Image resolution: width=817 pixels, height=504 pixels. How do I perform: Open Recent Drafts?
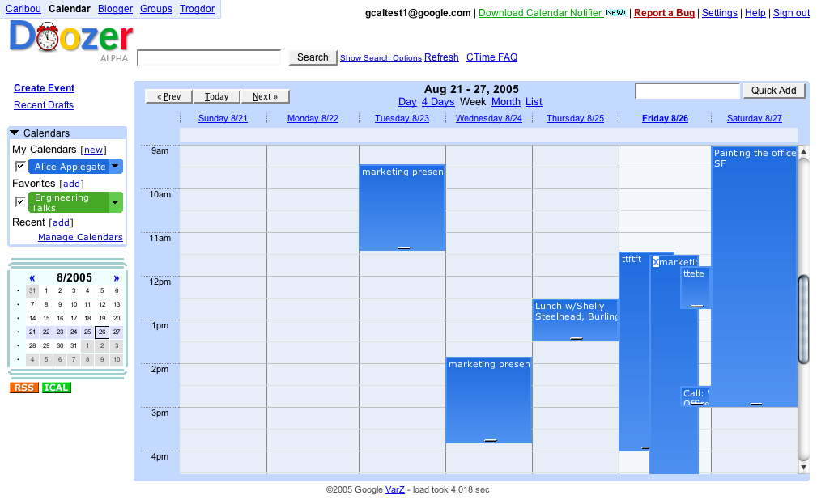[44, 105]
